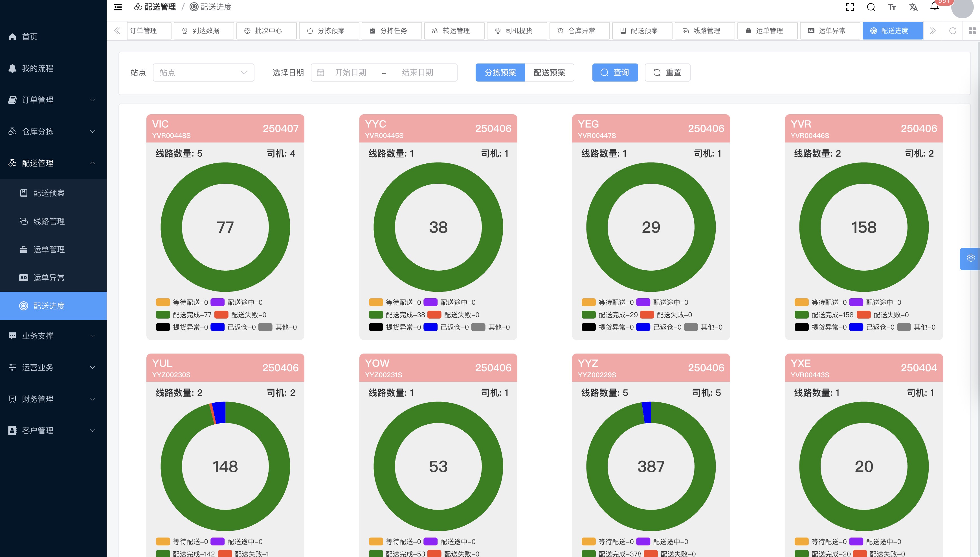Toggle 配送完成-77 legend in VIC chart
This screenshot has height=557, width=980.
pos(184,314)
